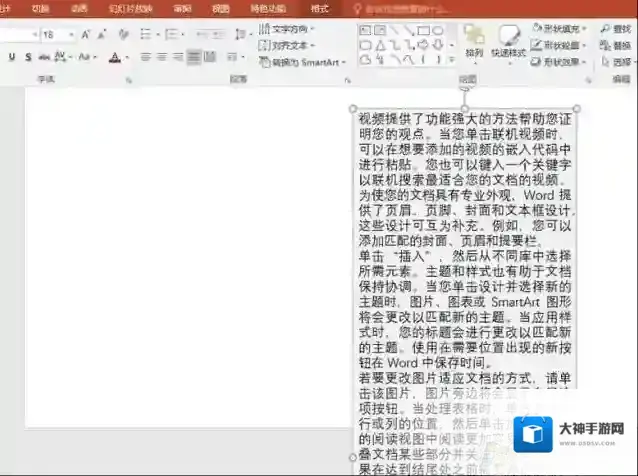
Task: Click the increase font size icon
Action: [86, 34]
